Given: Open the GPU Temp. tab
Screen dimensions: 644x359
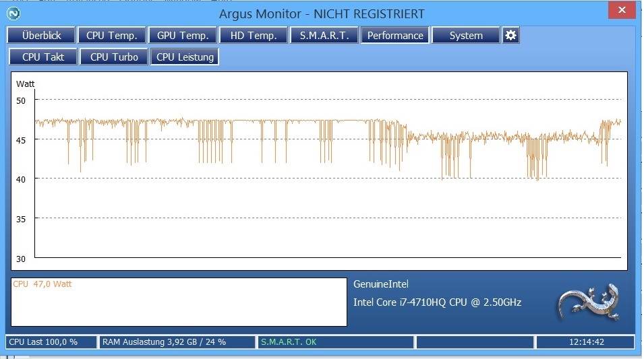Looking at the screenshot, I should [x=183, y=35].
